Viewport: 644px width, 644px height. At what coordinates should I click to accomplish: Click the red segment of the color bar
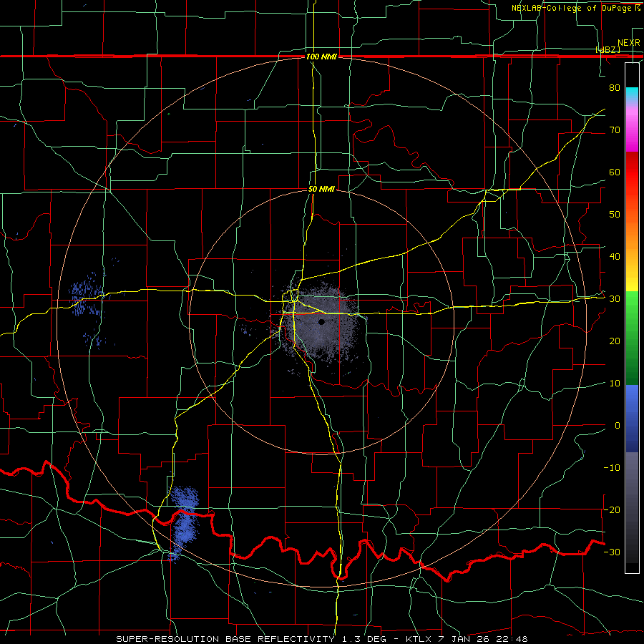pos(632,172)
